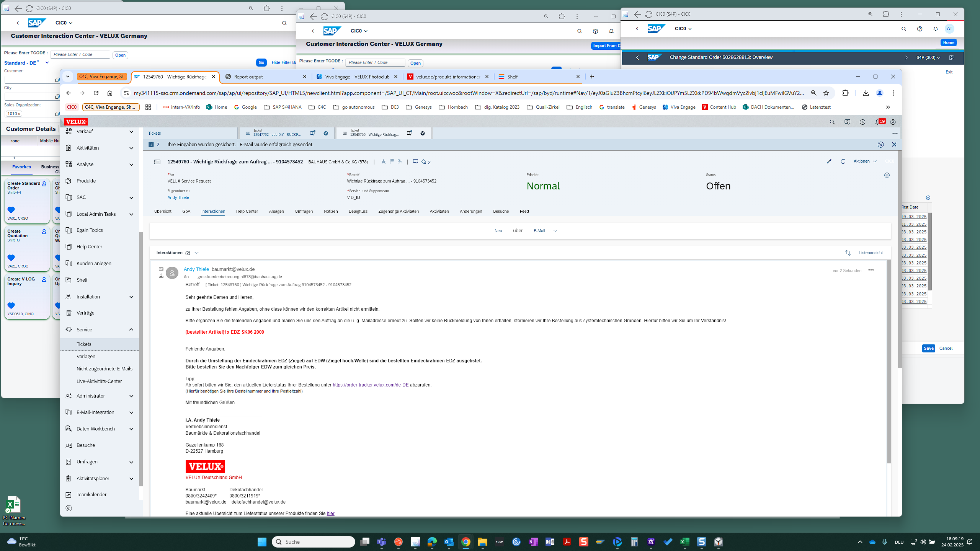Viewport: 980px width, 551px height.
Task: Open Produkte in the sidebar
Action: (x=86, y=181)
